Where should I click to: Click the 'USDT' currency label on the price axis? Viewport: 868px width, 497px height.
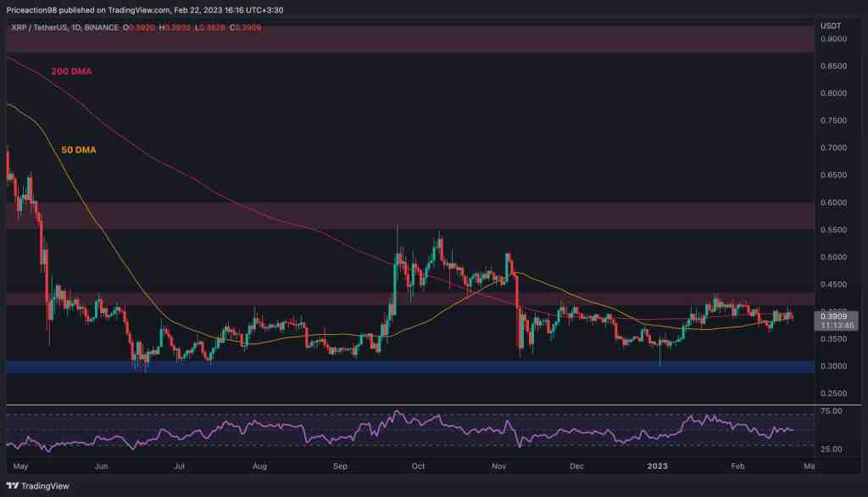coord(831,25)
